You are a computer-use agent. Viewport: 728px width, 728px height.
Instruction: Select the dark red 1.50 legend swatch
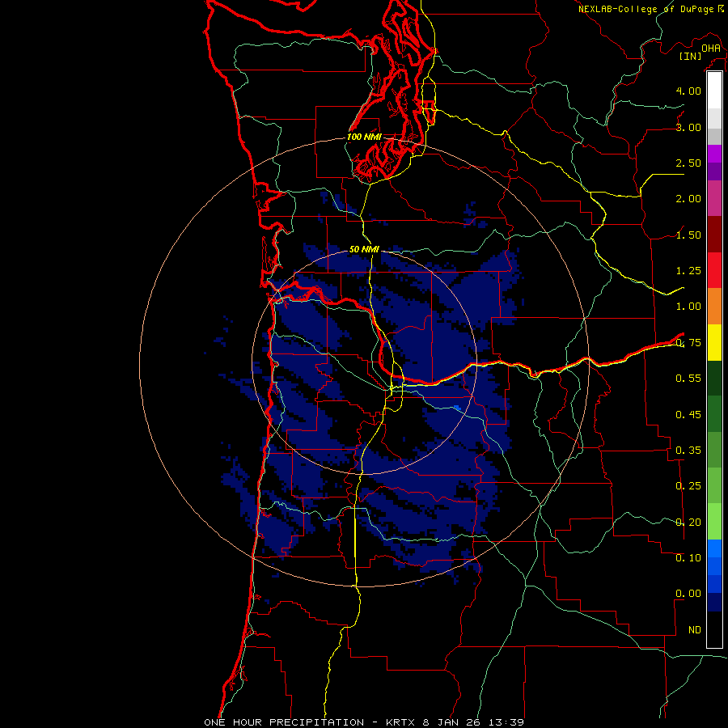click(x=714, y=235)
